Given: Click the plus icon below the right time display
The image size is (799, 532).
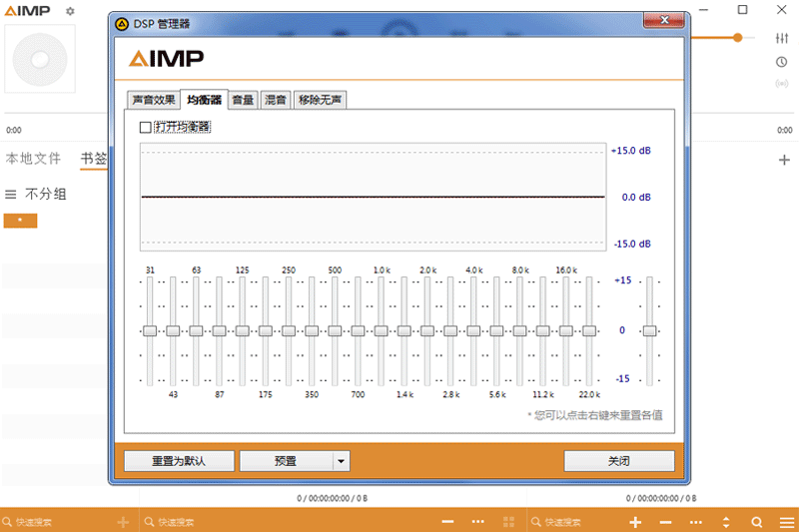Looking at the screenshot, I should point(784,160).
